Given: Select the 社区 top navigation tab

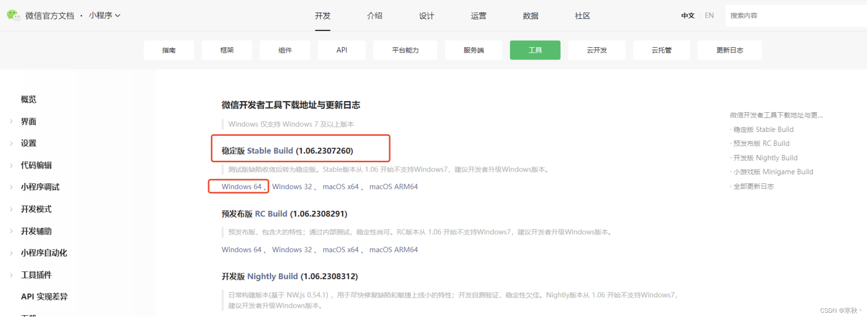Looking at the screenshot, I should coord(582,16).
